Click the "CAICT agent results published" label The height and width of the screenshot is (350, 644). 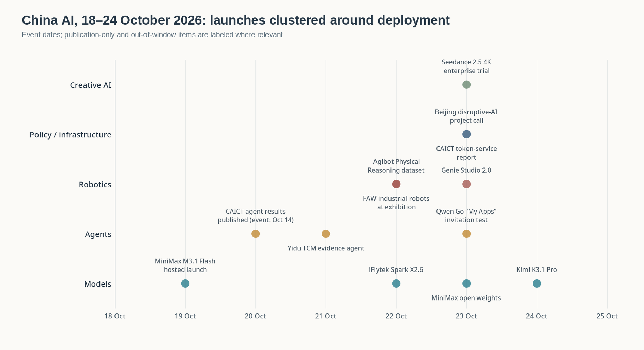point(256,216)
